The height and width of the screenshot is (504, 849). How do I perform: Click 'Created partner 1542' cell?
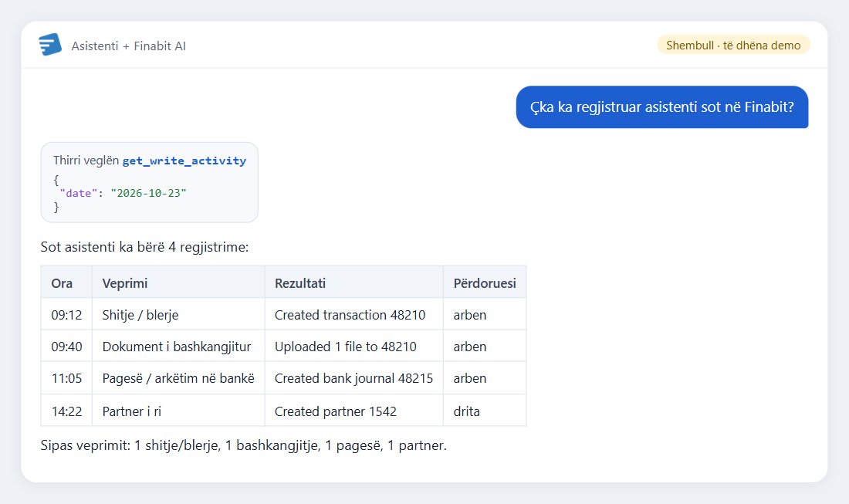click(353, 411)
